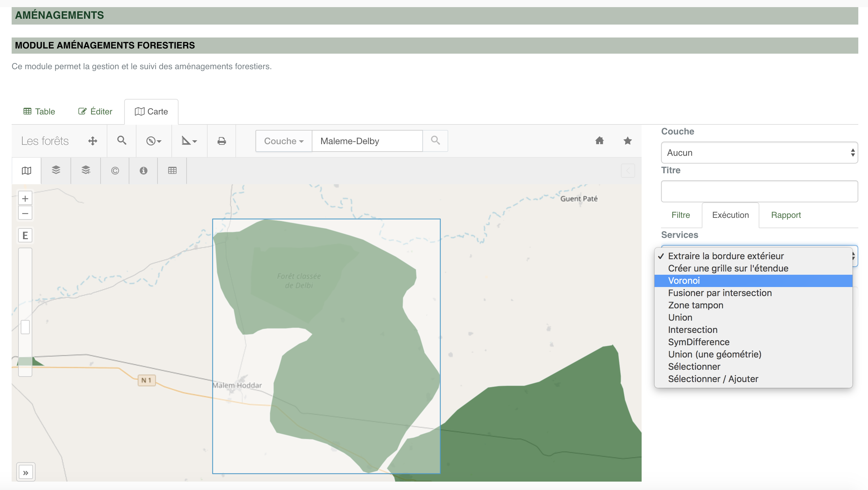The height and width of the screenshot is (490, 868).
Task: Open the feature info panel
Action: pyautogui.click(x=144, y=171)
